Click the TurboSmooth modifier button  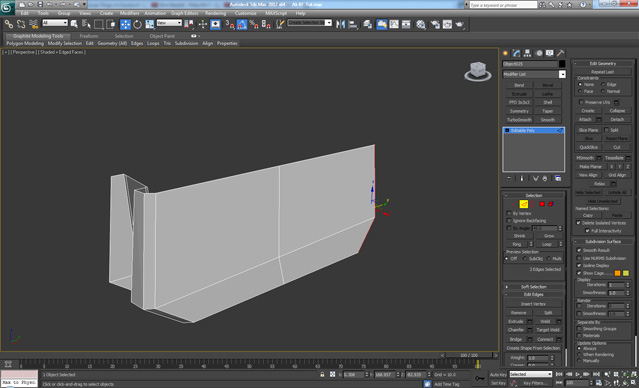519,120
